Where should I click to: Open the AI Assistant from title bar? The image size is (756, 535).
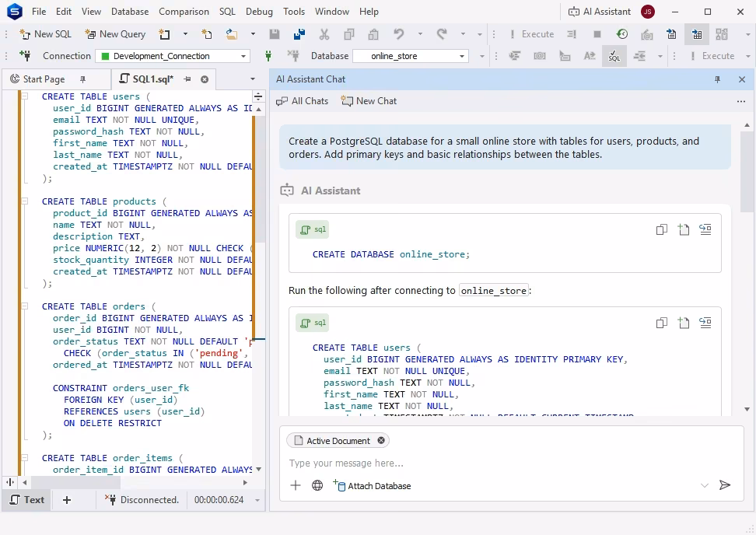tap(600, 12)
